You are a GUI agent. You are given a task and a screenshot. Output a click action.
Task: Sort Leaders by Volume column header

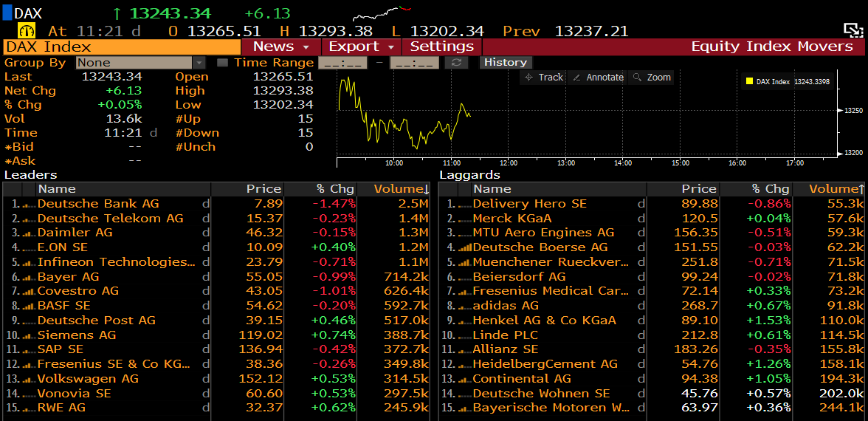click(x=393, y=189)
